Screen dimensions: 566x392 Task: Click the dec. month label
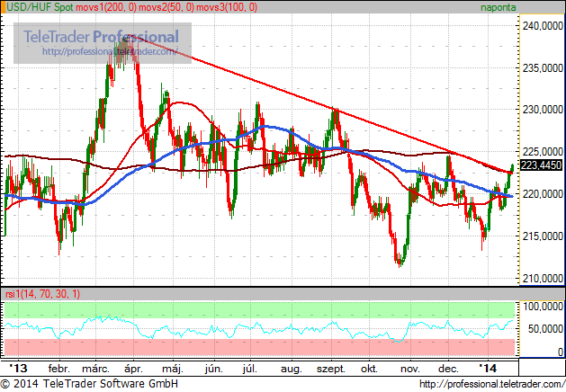(x=448, y=369)
